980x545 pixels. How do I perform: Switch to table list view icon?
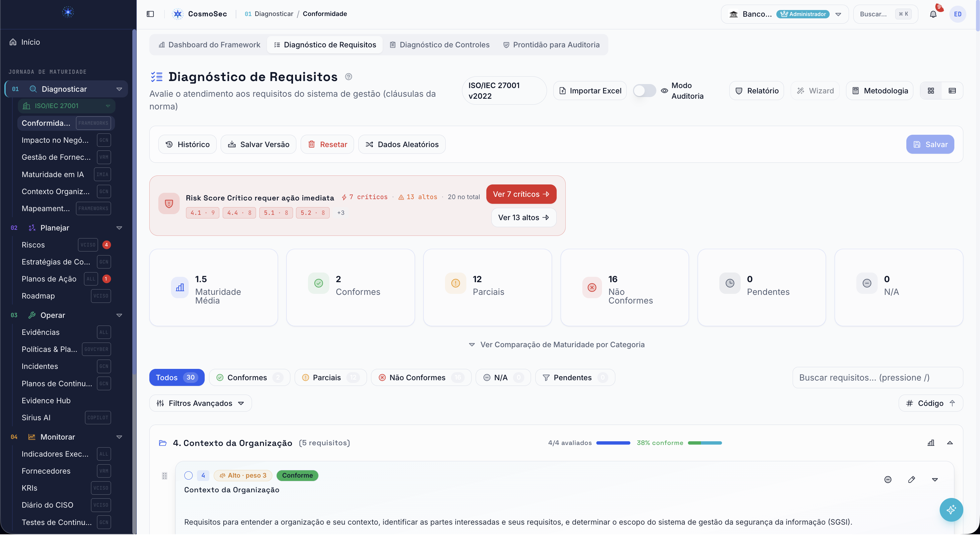coord(952,91)
